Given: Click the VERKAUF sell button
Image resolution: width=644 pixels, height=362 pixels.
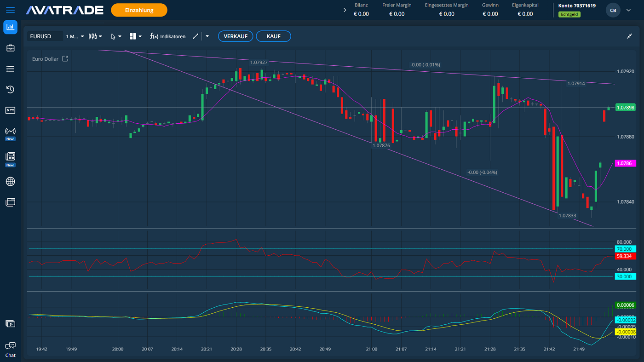Looking at the screenshot, I should point(236,36).
